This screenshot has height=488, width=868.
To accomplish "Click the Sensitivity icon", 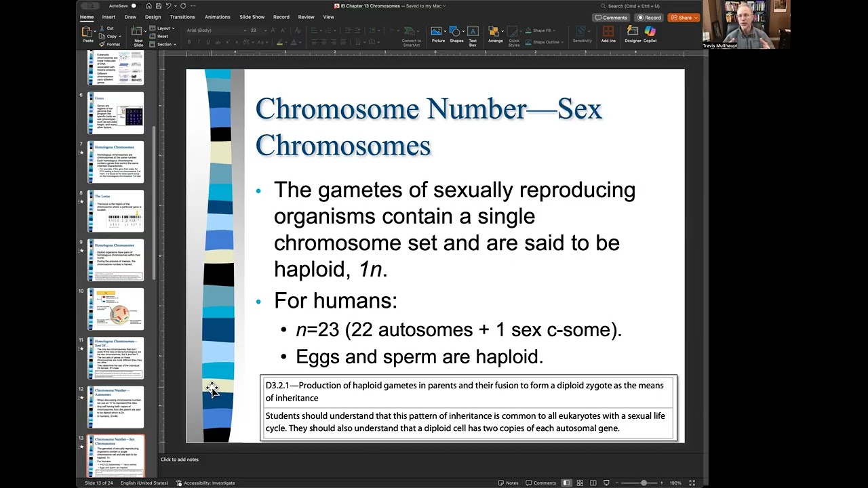I will [x=582, y=31].
